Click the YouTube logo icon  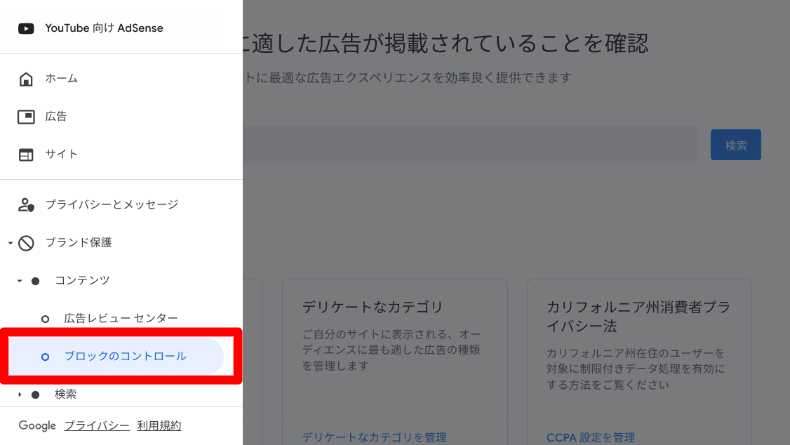click(x=26, y=29)
